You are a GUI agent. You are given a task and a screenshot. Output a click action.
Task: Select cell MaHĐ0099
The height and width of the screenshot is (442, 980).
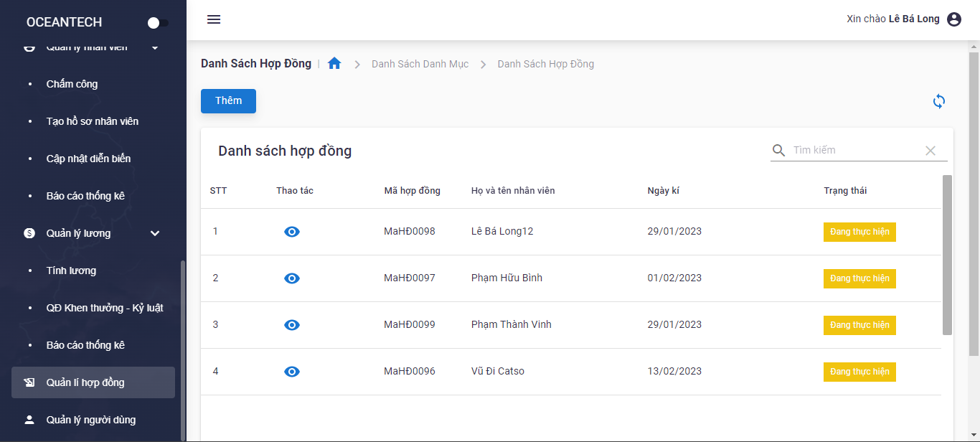click(410, 325)
